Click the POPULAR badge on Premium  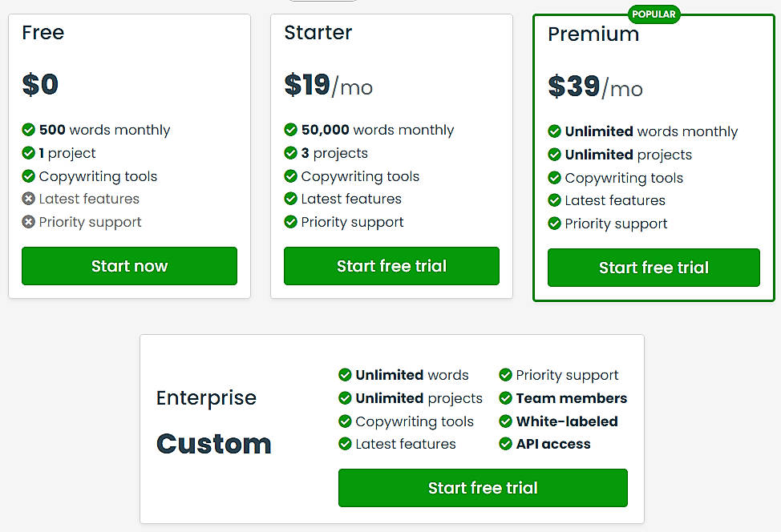click(x=654, y=14)
